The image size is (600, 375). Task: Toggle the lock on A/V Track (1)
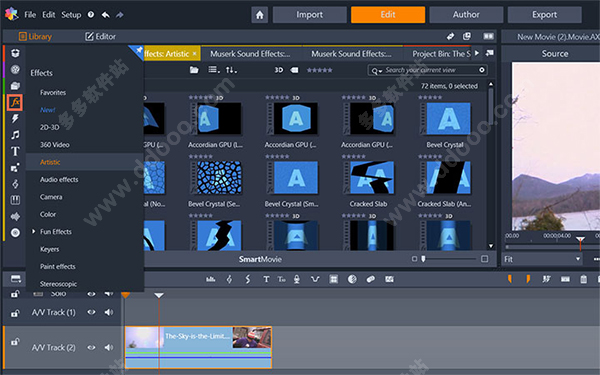15,313
